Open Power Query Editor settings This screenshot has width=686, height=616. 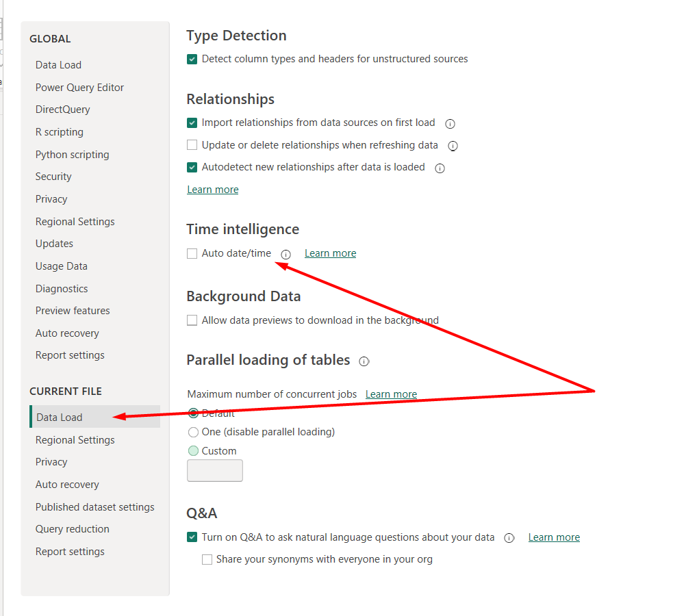tap(79, 88)
